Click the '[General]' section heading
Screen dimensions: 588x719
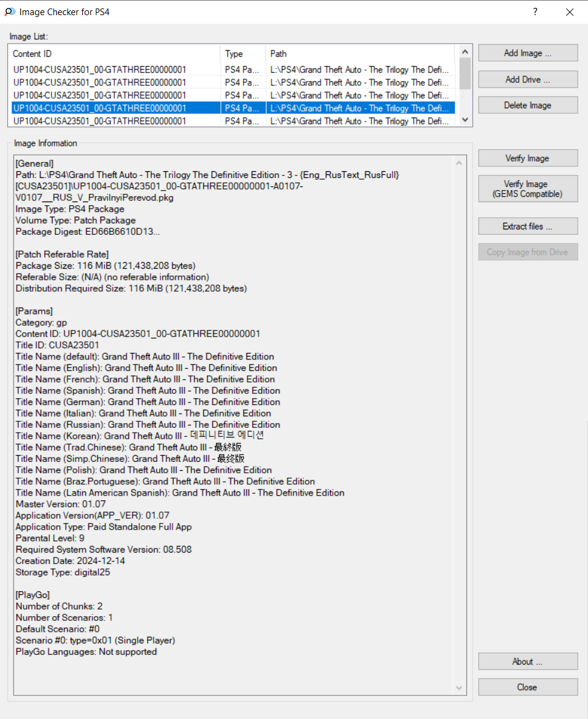coord(34,163)
